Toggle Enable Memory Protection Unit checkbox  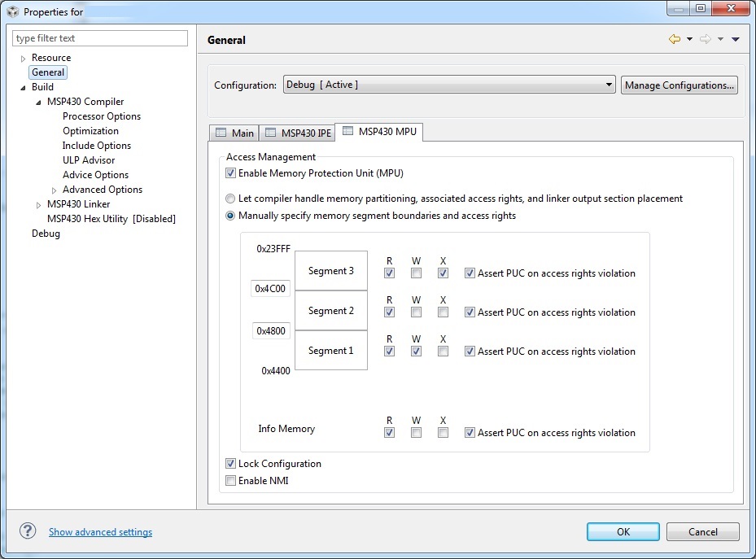(230, 173)
